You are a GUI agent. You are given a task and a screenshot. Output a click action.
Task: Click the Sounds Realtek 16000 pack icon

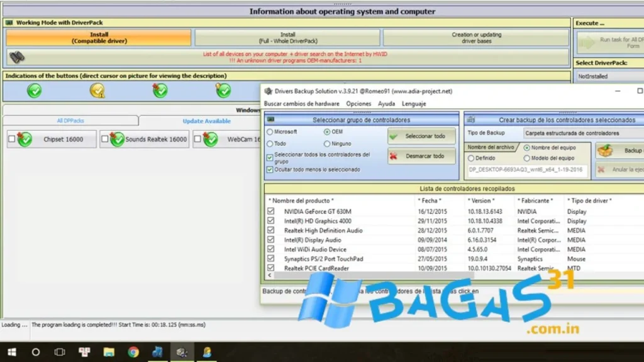click(117, 139)
